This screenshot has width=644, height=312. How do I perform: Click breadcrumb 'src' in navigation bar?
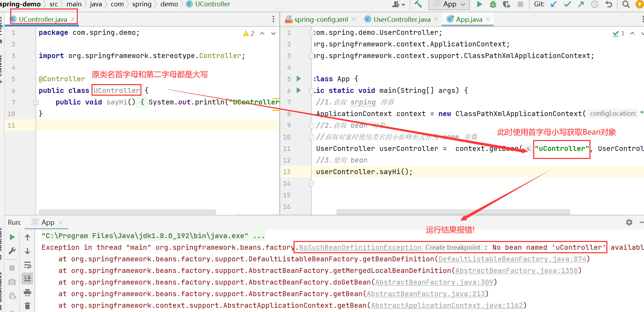(54, 4)
